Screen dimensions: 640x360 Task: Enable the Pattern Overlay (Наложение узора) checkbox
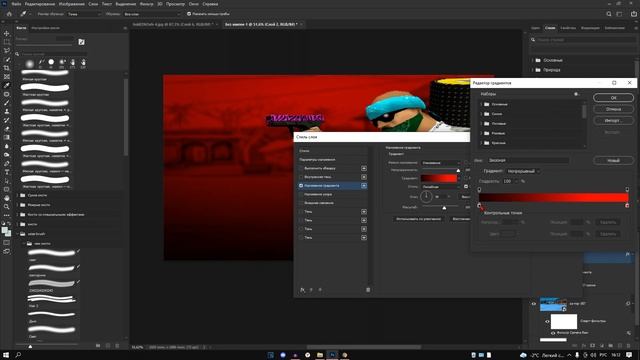pyautogui.click(x=301, y=194)
